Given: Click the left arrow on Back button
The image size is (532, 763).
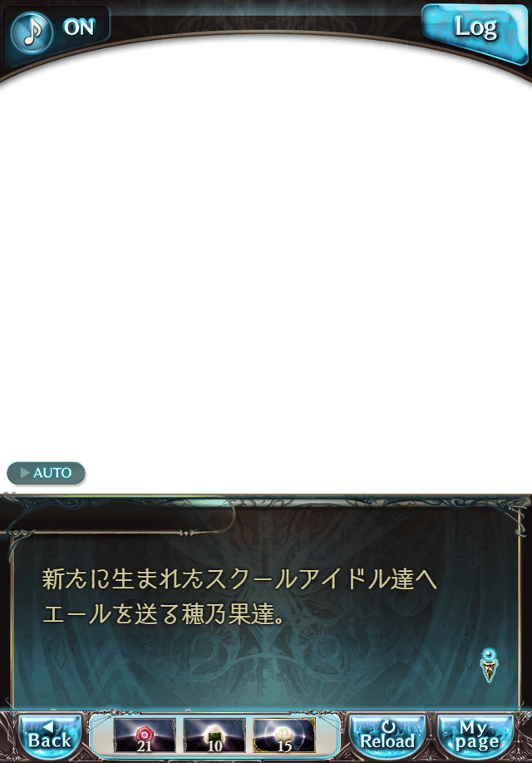Looking at the screenshot, I should (47, 726).
